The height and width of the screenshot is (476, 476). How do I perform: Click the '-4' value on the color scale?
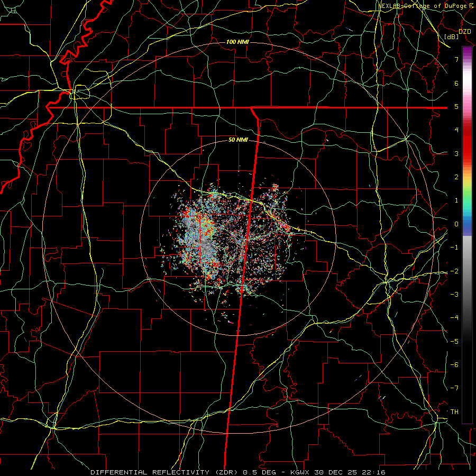coord(454,318)
